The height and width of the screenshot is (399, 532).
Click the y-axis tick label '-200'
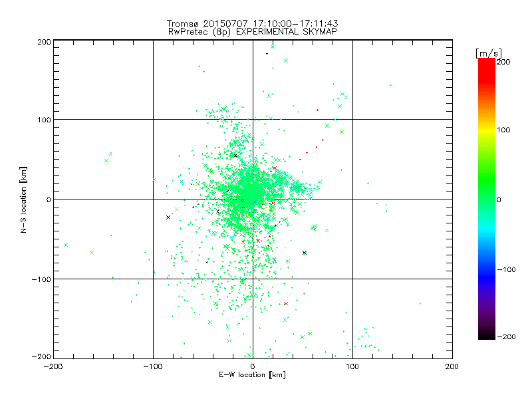[x=41, y=356]
